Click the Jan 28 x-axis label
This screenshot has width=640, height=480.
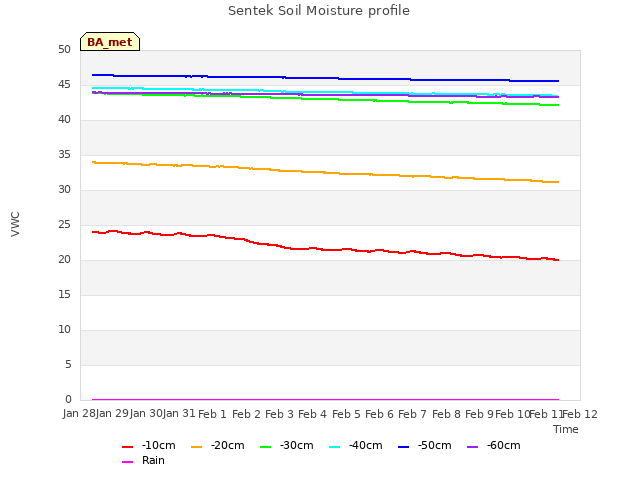click(x=79, y=413)
